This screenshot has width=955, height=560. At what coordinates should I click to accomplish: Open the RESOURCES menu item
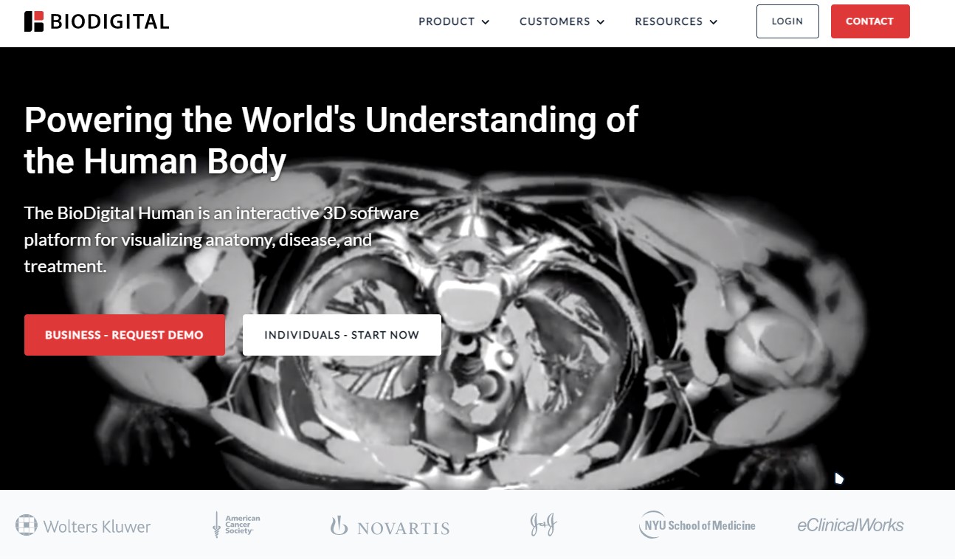669,21
